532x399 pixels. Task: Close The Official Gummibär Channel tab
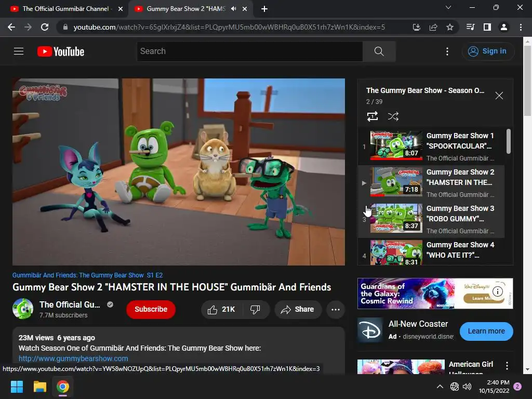[x=121, y=9]
